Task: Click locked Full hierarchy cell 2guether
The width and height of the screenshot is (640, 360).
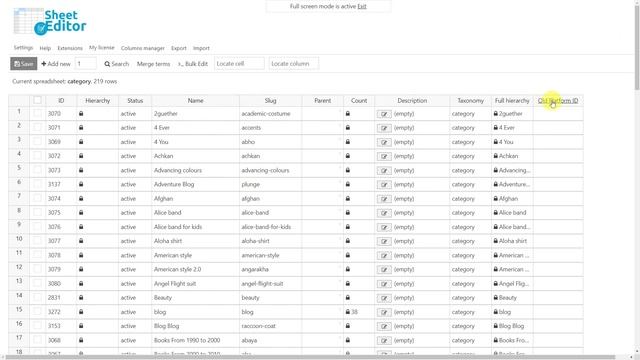Action: point(512,113)
